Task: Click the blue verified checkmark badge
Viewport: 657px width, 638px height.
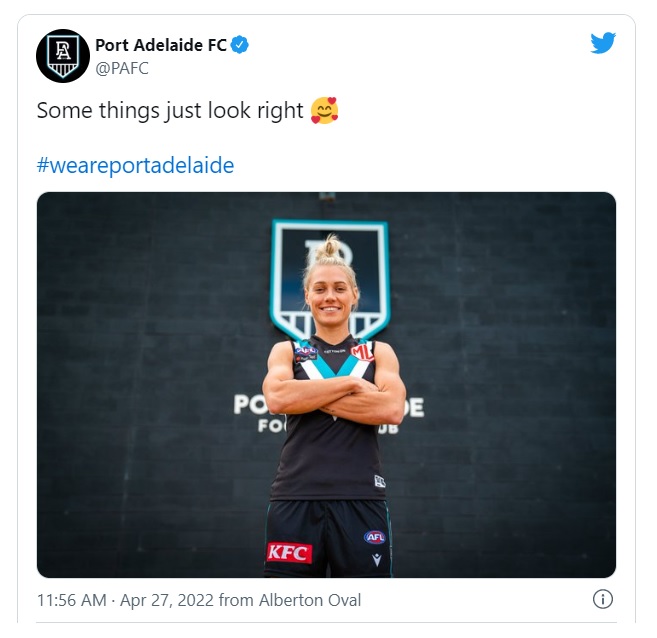Action: [x=240, y=45]
